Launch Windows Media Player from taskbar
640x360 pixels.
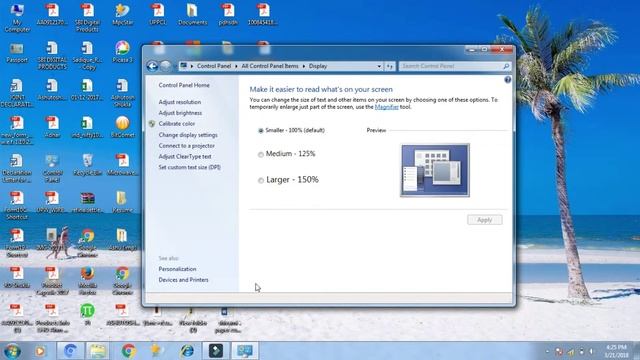(40, 351)
